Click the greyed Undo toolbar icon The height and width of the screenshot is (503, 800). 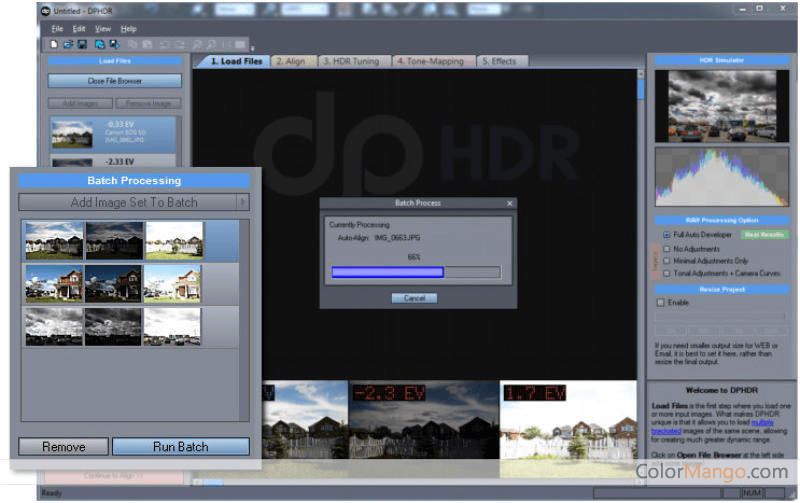(x=165, y=45)
